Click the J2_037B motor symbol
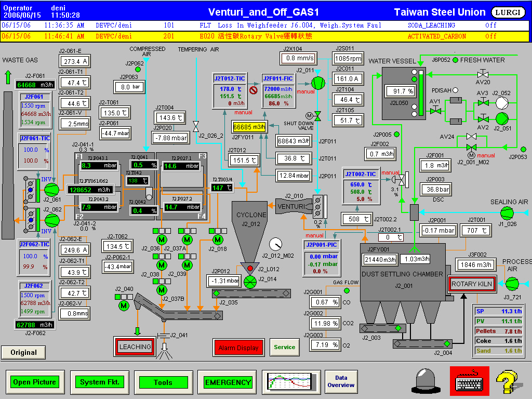The height and width of the screenshot is (399, 532). click(162, 290)
